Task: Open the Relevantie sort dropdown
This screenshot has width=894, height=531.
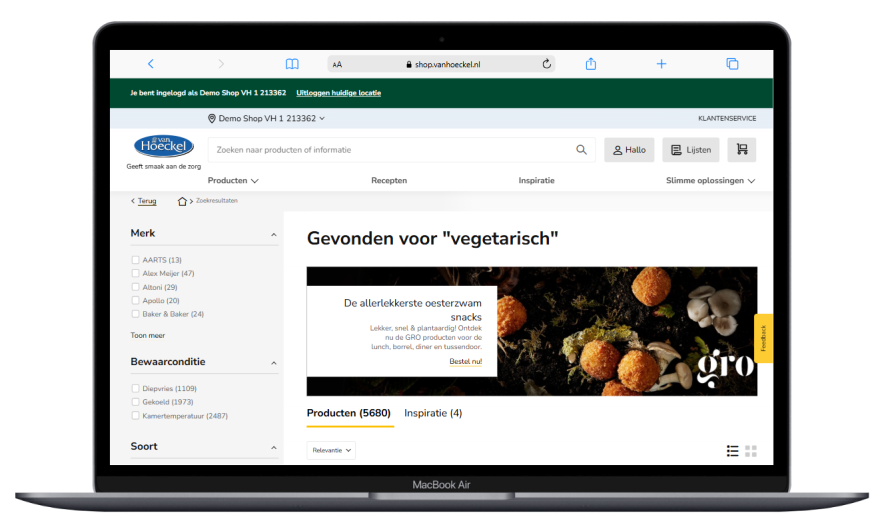Action: pyautogui.click(x=331, y=451)
